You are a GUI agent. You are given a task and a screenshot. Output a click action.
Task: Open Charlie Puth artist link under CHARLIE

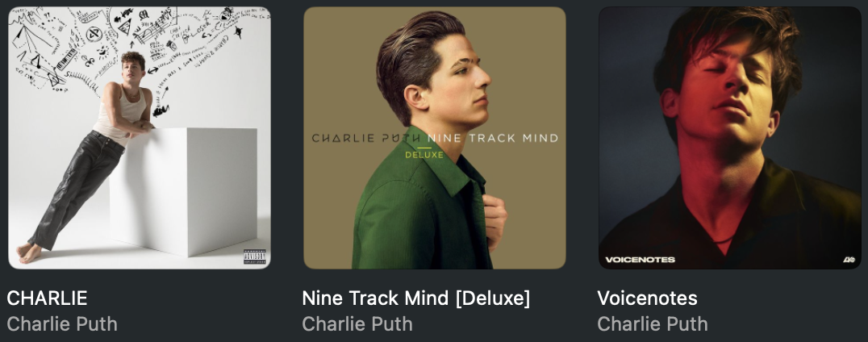[62, 323]
